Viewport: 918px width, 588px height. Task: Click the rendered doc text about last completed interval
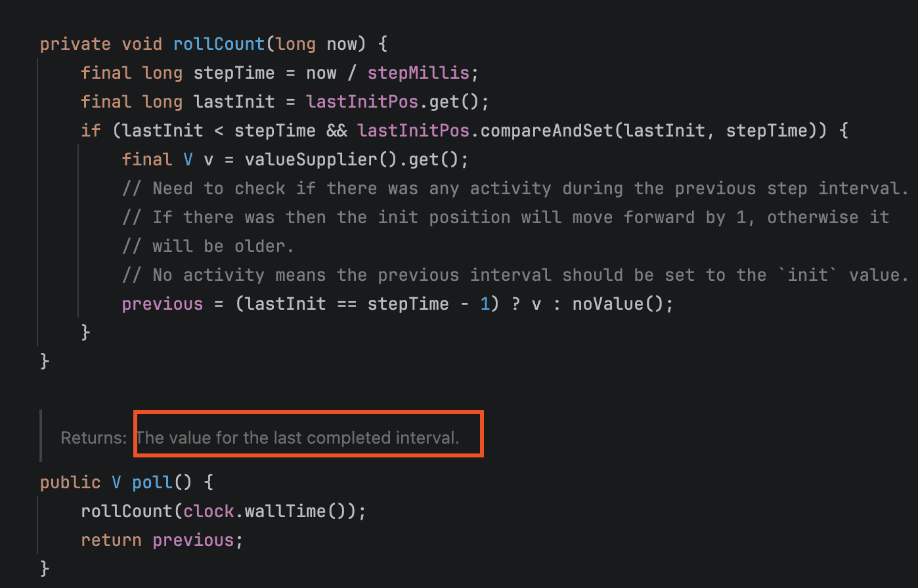coord(297,438)
